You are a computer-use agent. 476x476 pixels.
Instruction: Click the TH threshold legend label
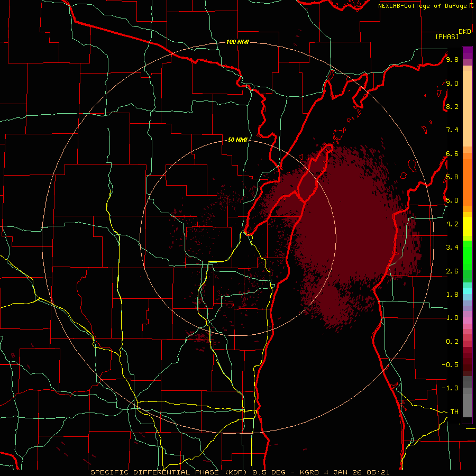[x=454, y=412]
